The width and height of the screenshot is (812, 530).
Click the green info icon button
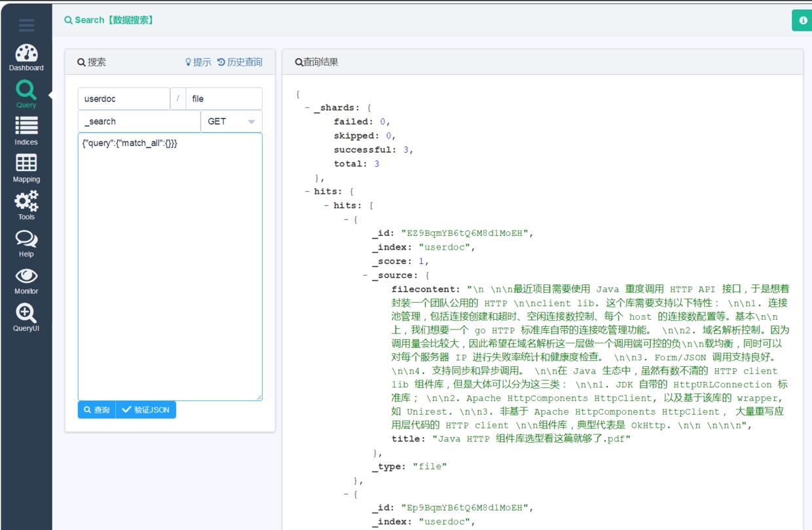click(x=802, y=20)
